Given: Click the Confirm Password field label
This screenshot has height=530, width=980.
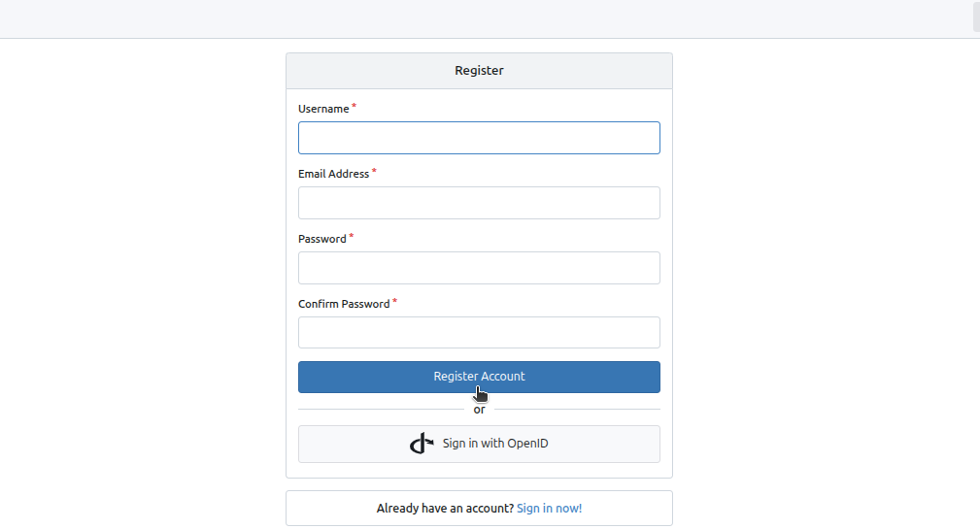Looking at the screenshot, I should (x=344, y=304).
